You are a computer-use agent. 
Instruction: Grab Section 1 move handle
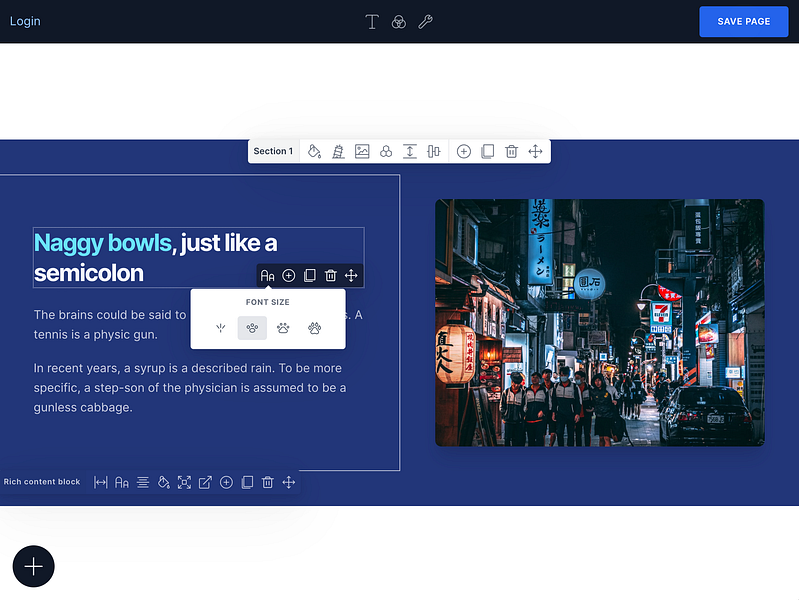[x=535, y=151]
